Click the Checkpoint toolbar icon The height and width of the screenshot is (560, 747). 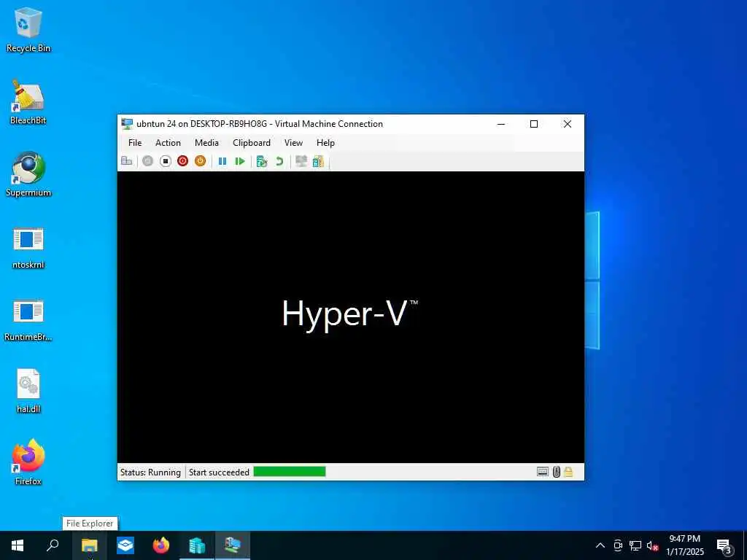[262, 161]
